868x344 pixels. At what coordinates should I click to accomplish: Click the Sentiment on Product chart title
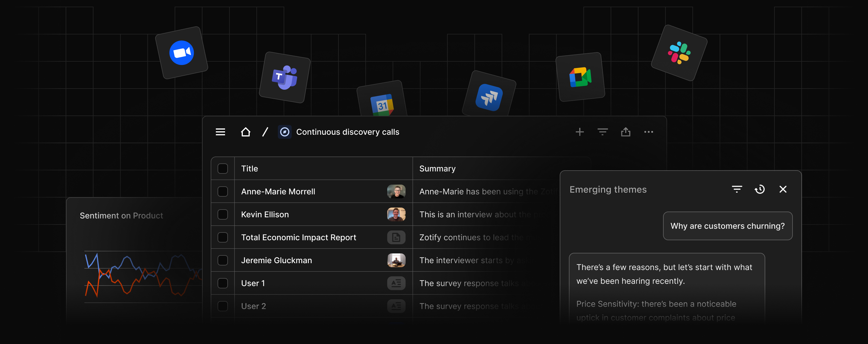pos(121,216)
